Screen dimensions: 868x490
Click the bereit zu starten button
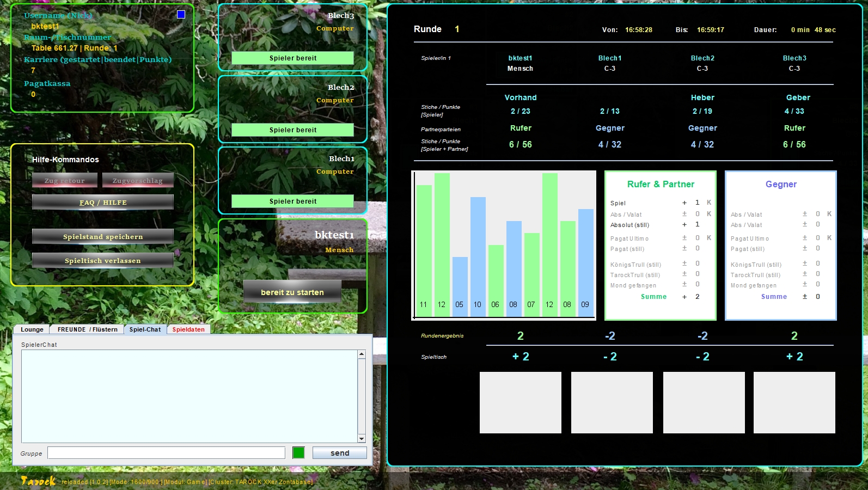(292, 292)
